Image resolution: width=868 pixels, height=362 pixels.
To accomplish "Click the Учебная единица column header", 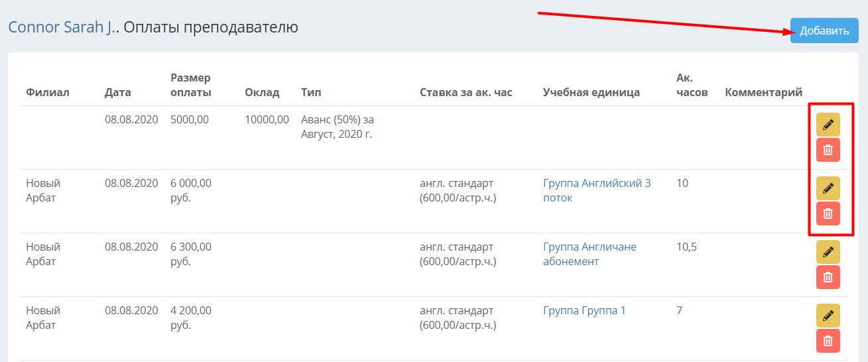I will point(591,92).
